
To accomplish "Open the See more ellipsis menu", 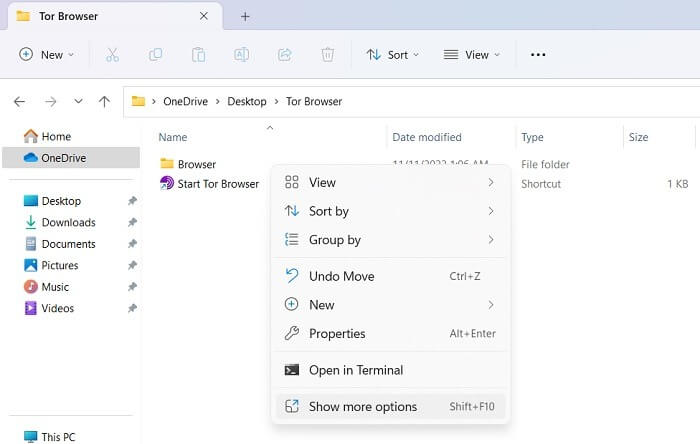I will [538, 55].
